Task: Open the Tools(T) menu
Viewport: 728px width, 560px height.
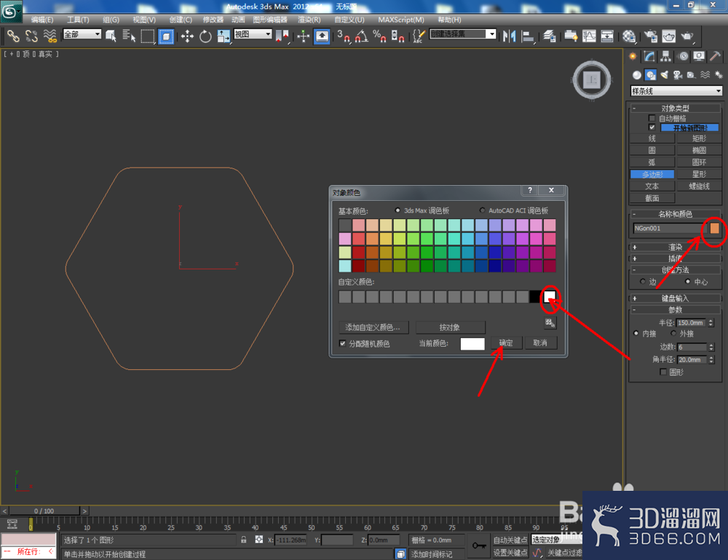Action: tap(78, 20)
